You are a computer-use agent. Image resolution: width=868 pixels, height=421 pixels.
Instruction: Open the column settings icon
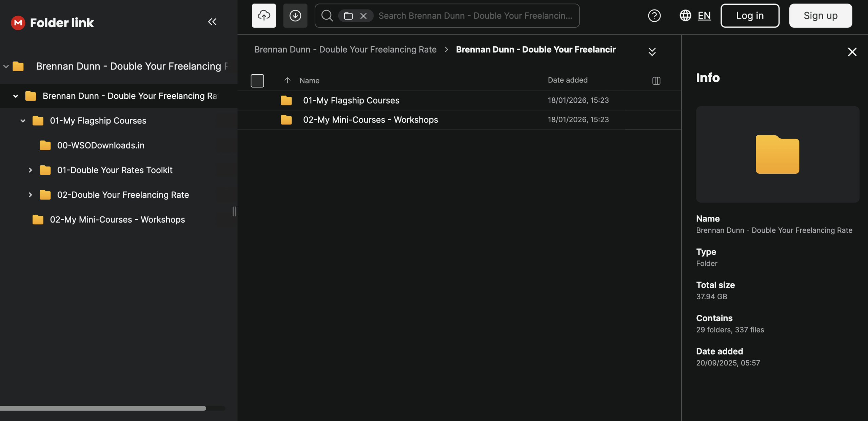tap(656, 81)
